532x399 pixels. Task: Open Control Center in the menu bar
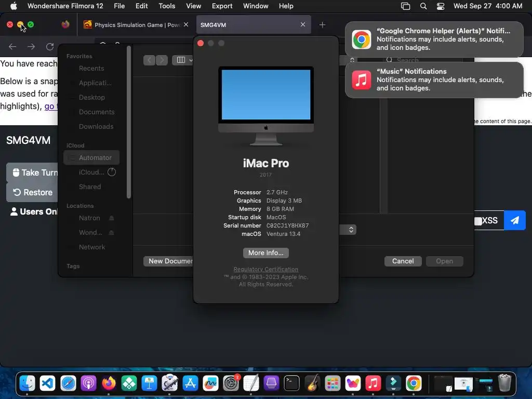coord(441,6)
